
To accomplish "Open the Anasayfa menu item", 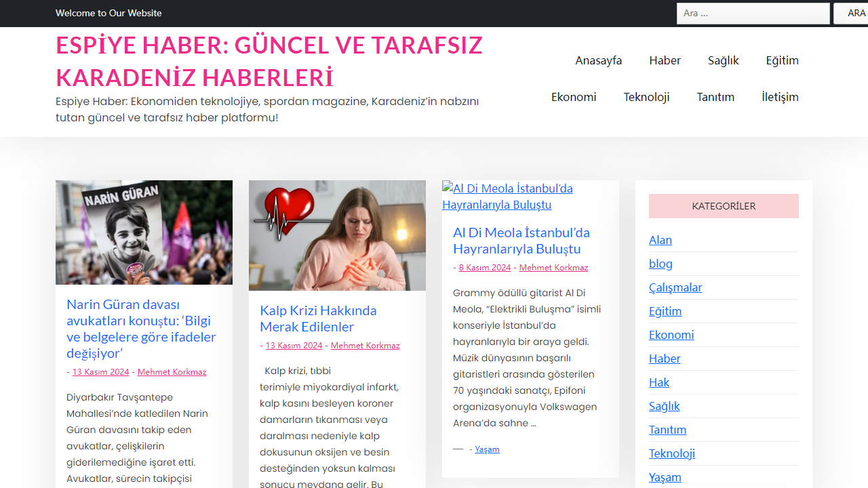I will click(598, 60).
